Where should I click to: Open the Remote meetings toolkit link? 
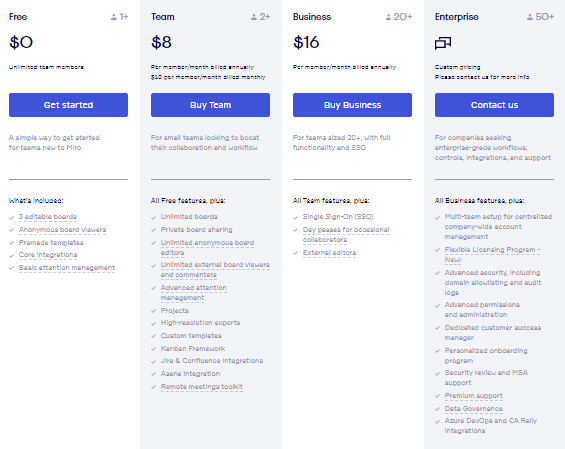tap(202, 387)
